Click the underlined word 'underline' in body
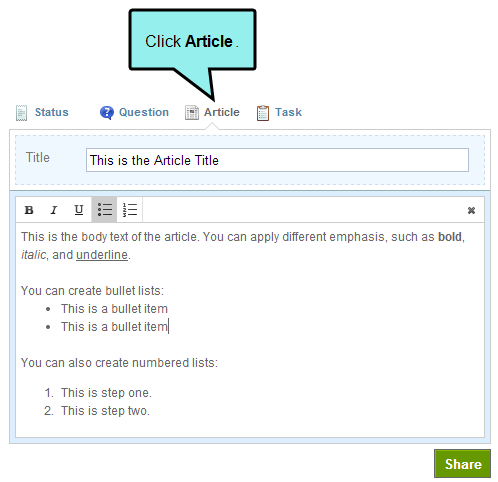Image resolution: width=498 pixels, height=482 pixels. tap(102, 255)
